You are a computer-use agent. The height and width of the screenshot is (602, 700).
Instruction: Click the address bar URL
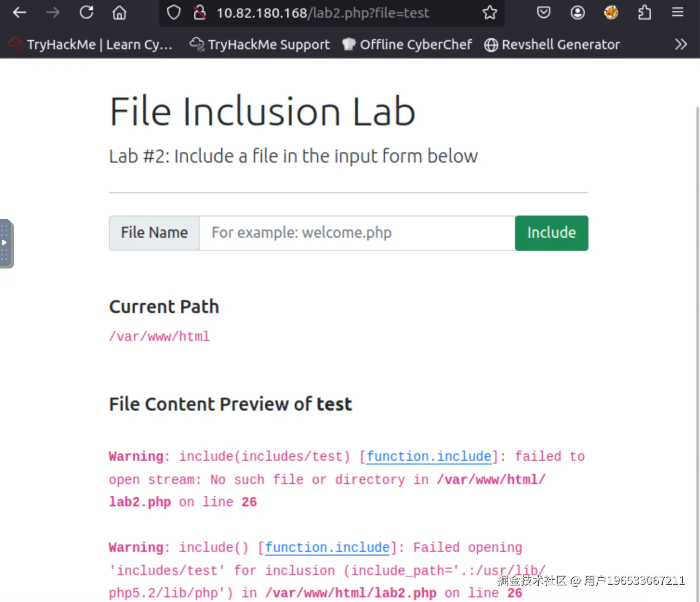(x=323, y=13)
